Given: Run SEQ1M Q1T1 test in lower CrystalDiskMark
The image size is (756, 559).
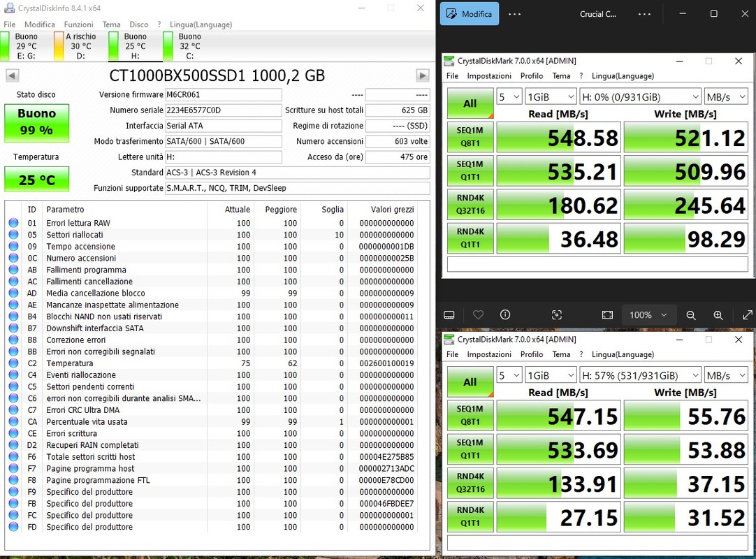Looking at the screenshot, I should 470,449.
